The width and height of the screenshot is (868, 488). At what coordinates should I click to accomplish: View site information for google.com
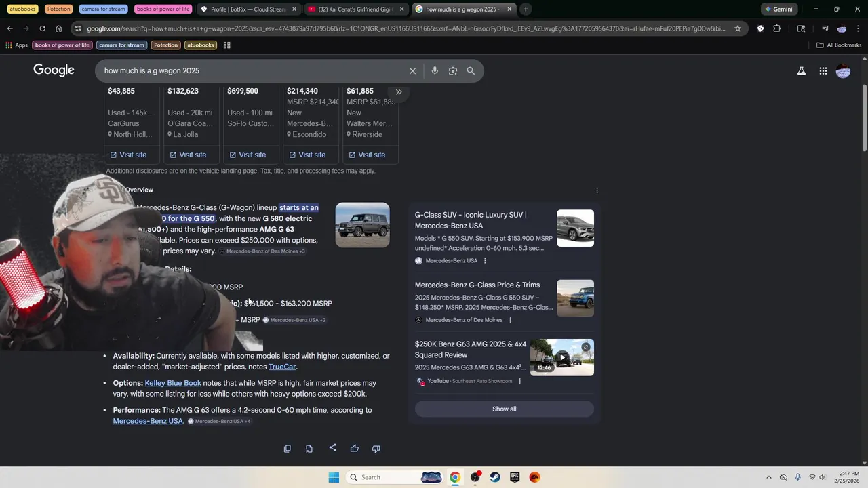79,28
